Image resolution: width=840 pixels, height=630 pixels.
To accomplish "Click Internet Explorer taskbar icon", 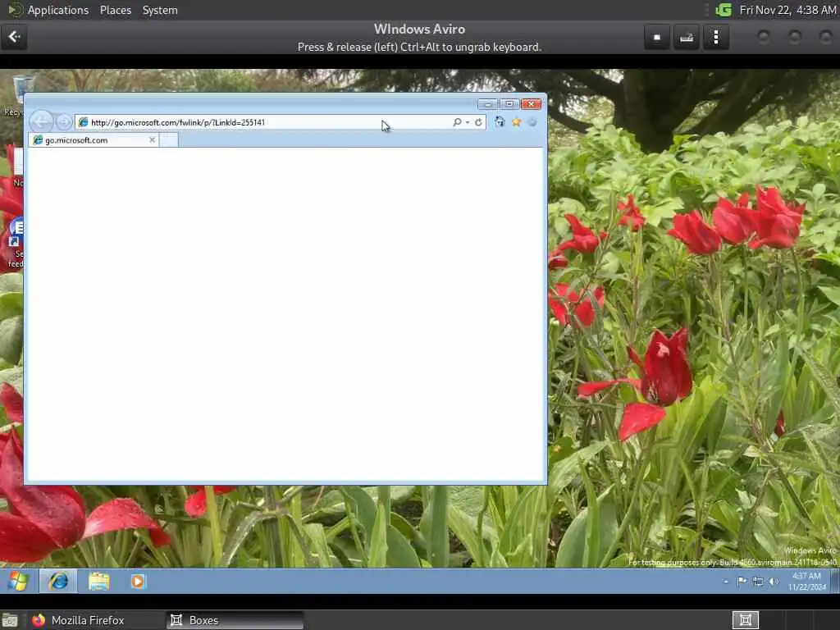I will click(x=58, y=582).
